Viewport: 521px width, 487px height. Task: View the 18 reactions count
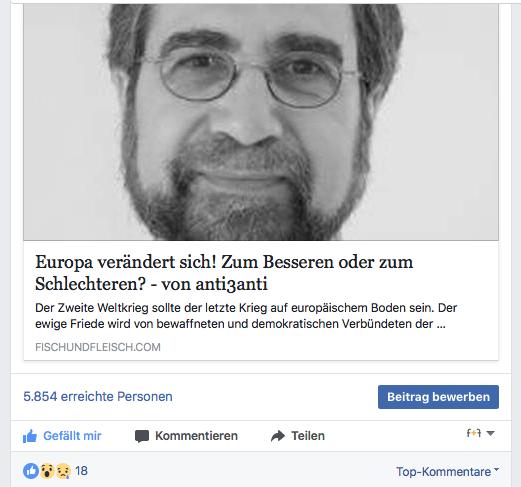point(81,471)
